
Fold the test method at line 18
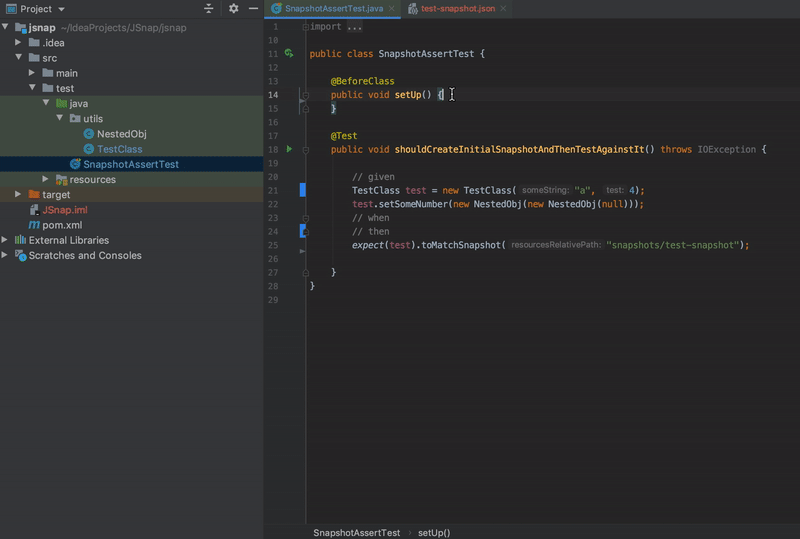pos(306,150)
